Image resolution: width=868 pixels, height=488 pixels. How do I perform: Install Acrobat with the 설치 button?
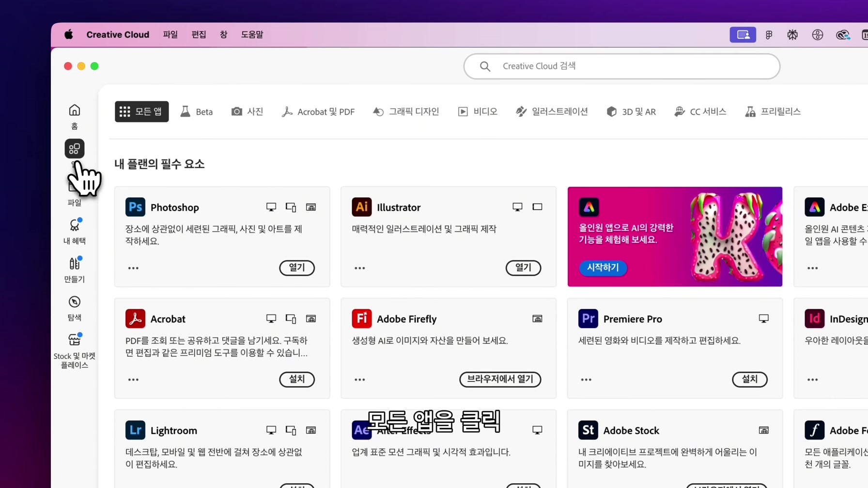(x=297, y=379)
